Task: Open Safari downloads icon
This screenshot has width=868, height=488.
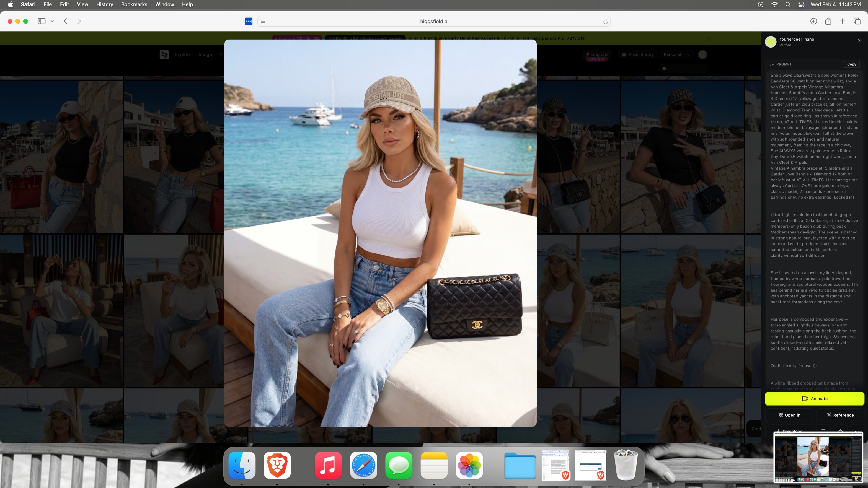Action: (813, 21)
